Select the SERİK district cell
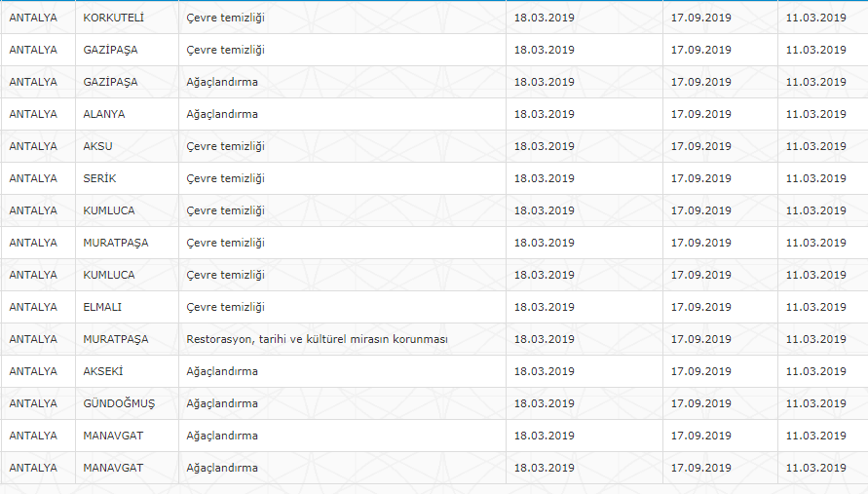This screenshot has width=868, height=494. [99, 178]
